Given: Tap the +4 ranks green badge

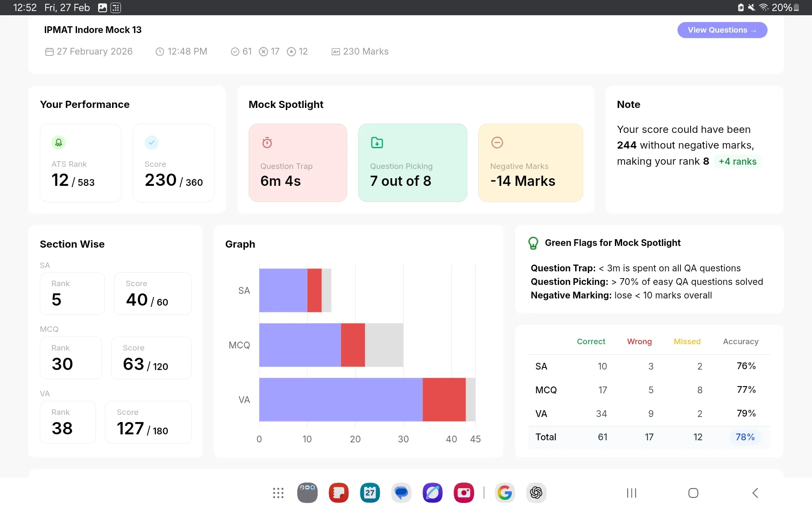Looking at the screenshot, I should pyautogui.click(x=737, y=161).
